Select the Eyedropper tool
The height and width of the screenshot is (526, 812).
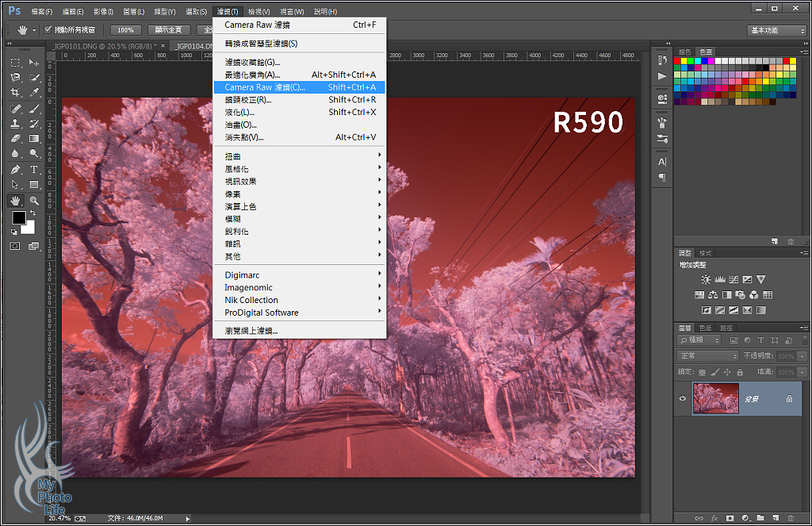coord(34,93)
